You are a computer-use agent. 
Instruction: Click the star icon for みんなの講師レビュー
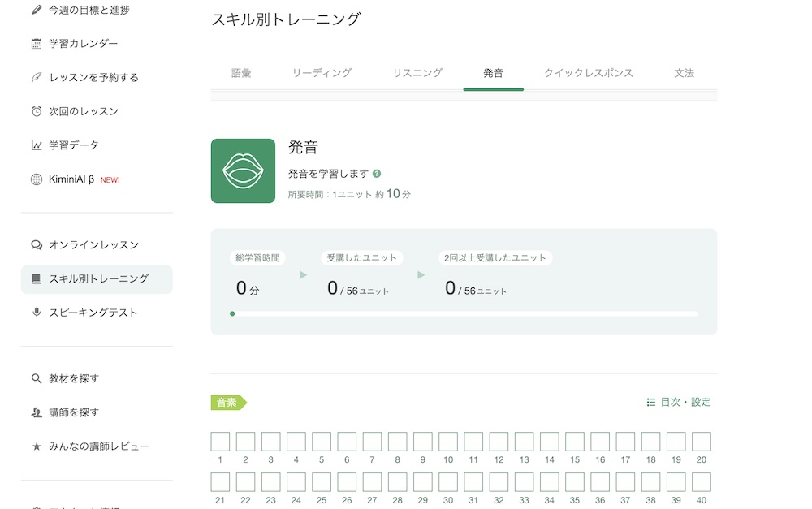click(x=37, y=446)
